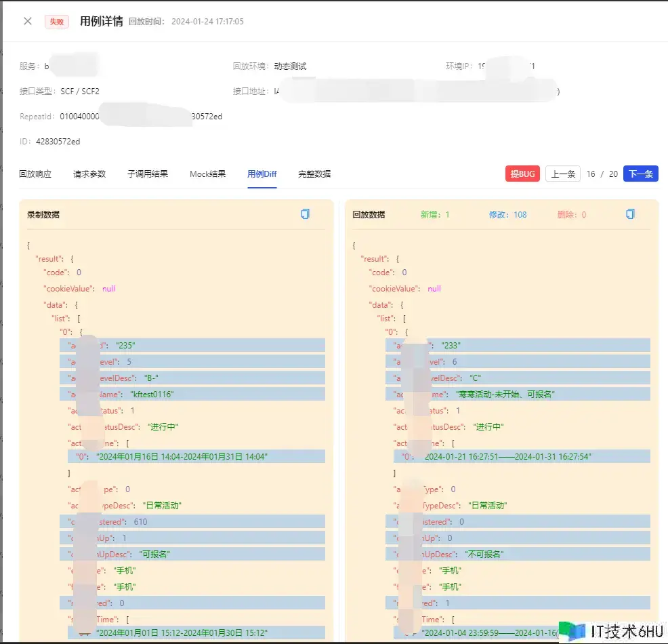
Task: Collapse the "data" node in replay data
Action: pos(381,305)
